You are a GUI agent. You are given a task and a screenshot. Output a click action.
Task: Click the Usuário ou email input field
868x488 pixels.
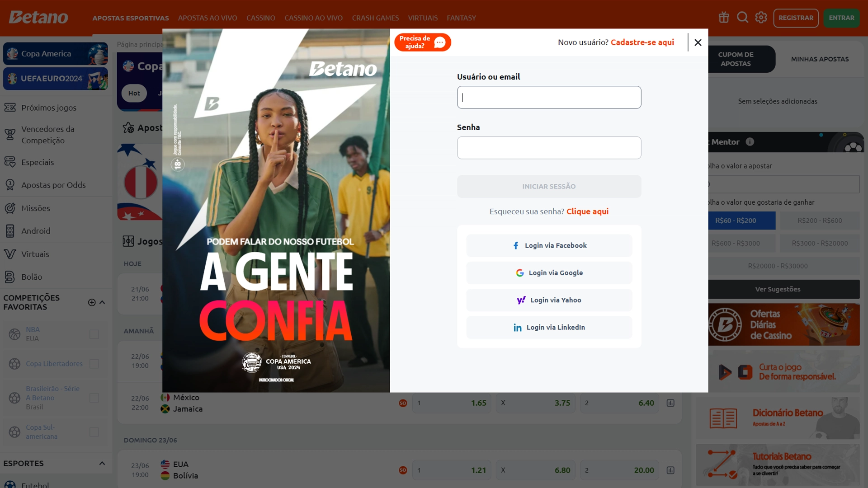(549, 97)
